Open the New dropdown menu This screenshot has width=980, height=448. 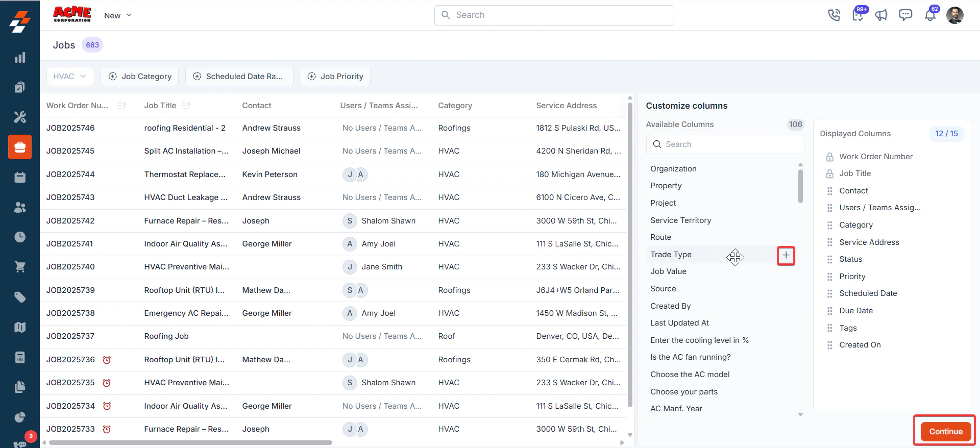pos(118,16)
